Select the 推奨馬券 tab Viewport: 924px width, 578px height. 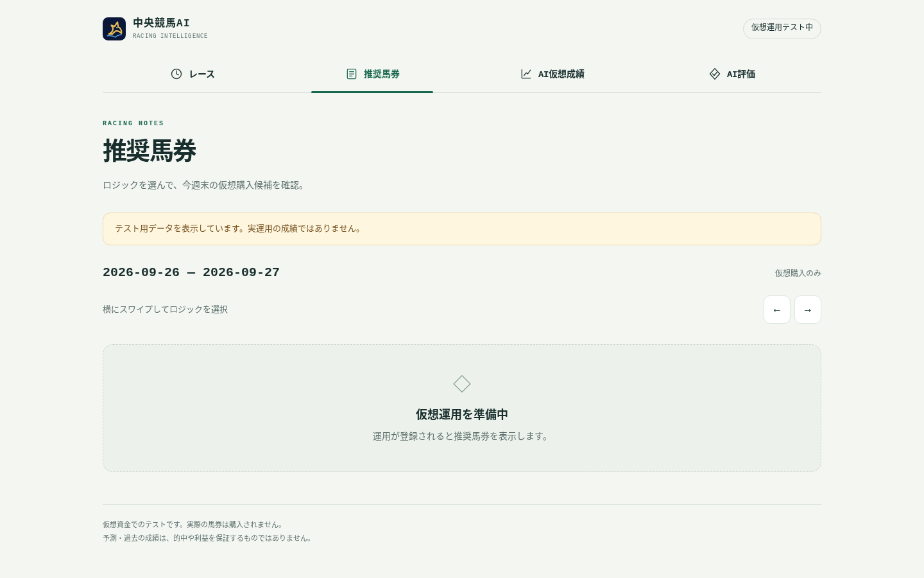click(x=372, y=74)
